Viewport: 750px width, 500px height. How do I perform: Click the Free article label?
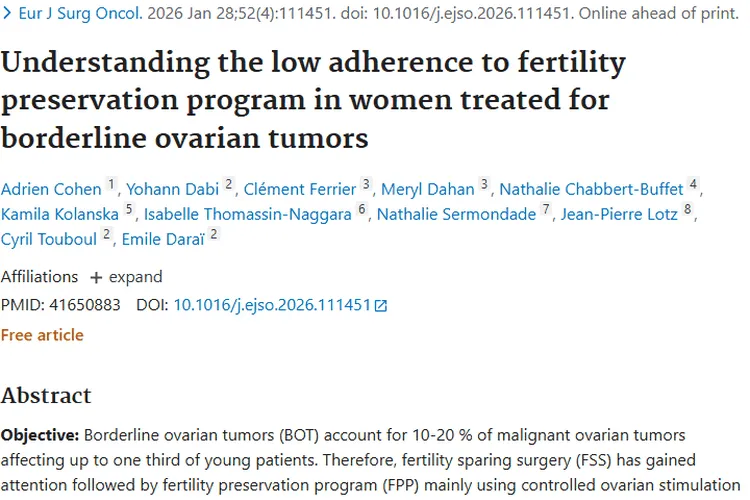[x=42, y=335]
